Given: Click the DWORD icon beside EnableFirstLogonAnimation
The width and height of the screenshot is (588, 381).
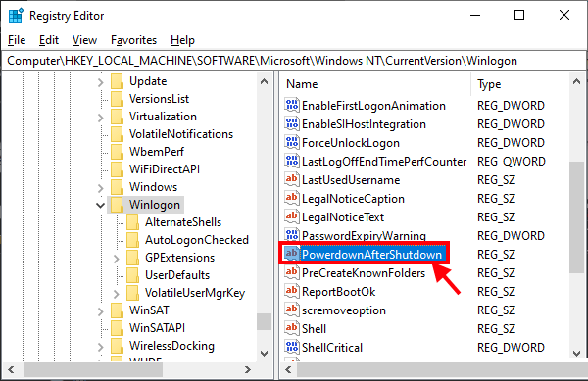Looking at the screenshot, I should coord(292,105).
